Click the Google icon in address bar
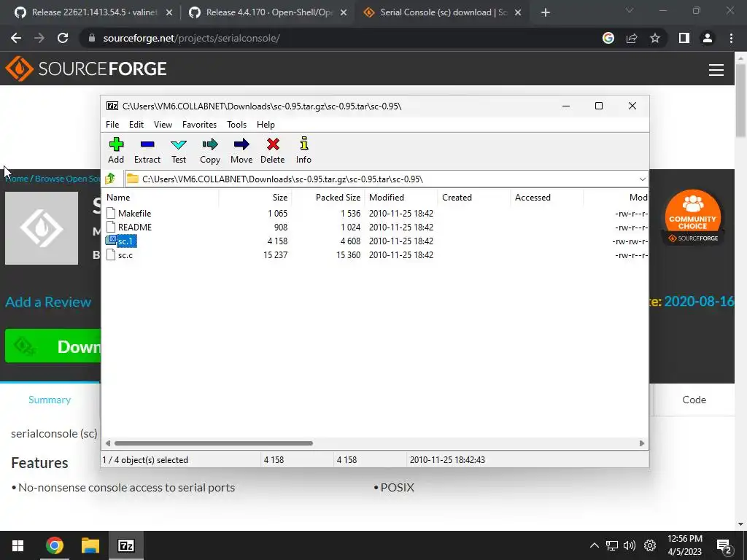 click(608, 38)
